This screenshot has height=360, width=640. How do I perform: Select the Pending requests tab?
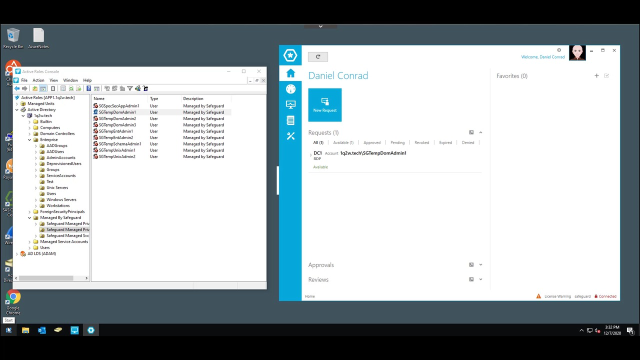398,142
